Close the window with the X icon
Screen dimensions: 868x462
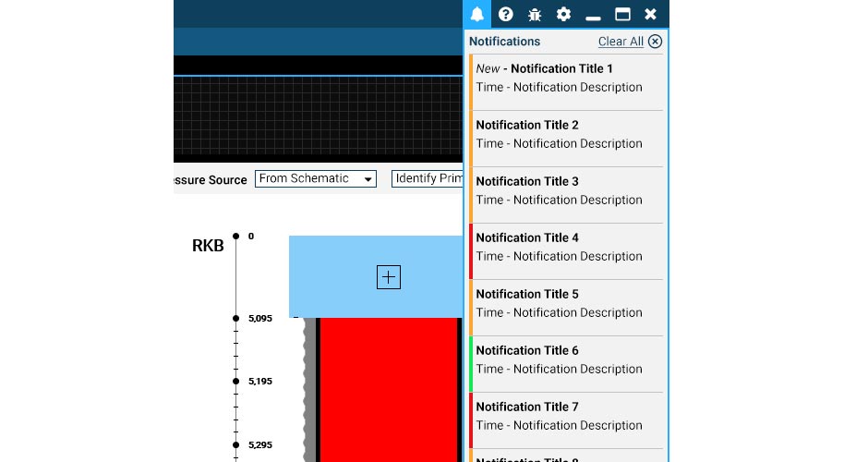650,14
